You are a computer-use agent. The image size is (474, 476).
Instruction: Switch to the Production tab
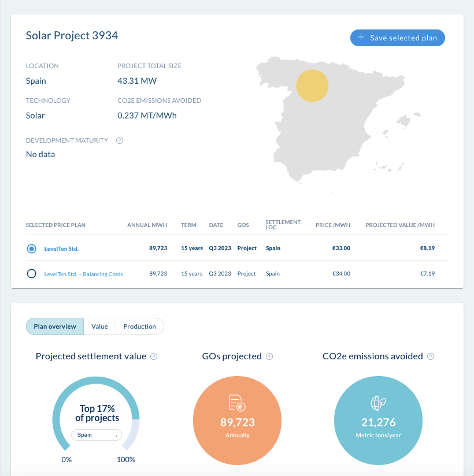139,326
